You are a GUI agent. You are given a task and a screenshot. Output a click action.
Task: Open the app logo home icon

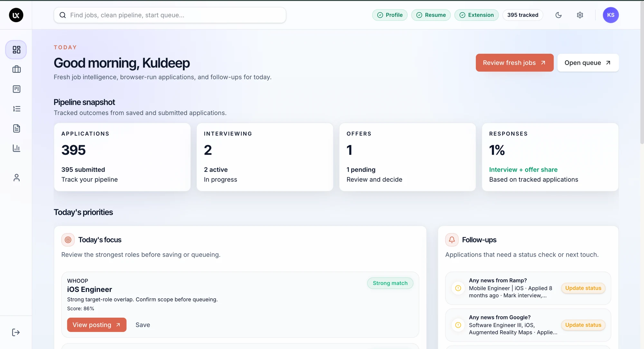(x=16, y=15)
